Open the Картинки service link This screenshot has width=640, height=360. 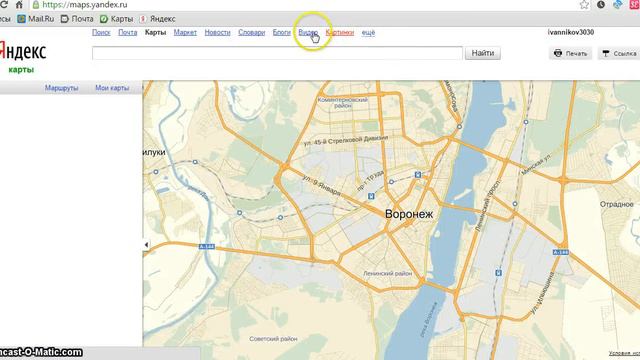340,32
